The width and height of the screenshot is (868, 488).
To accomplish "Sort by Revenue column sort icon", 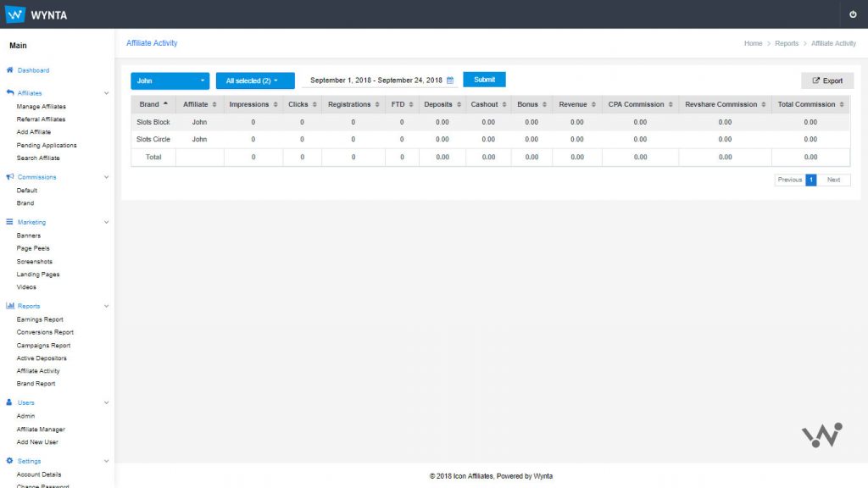I will pyautogui.click(x=593, y=104).
